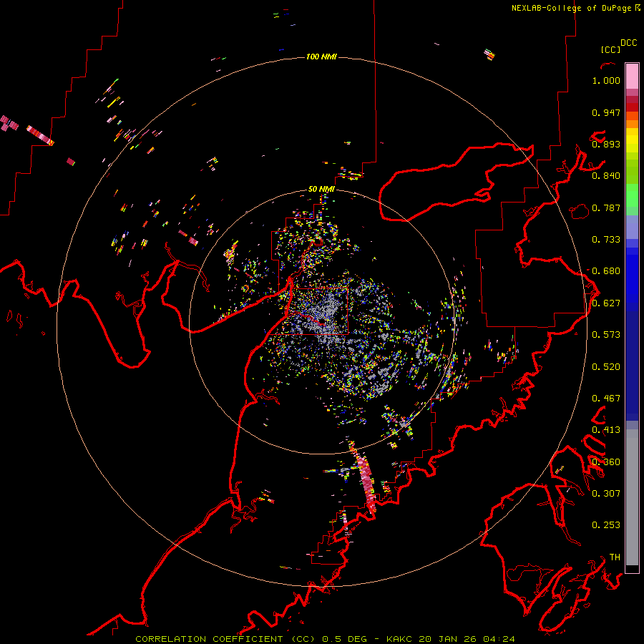Screen dimensions: 644x644
Task: Click the [CC] legend label
Action: click(x=610, y=49)
